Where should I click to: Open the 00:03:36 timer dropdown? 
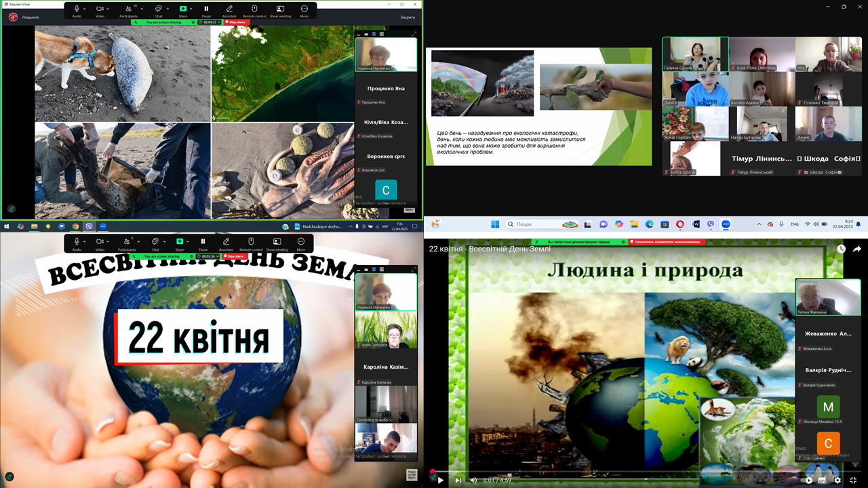pos(218,257)
